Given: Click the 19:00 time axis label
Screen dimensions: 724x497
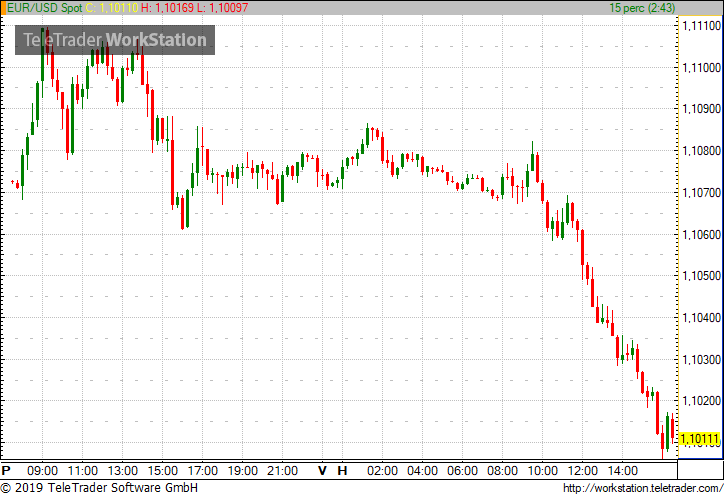Looking at the screenshot, I should point(242,471).
